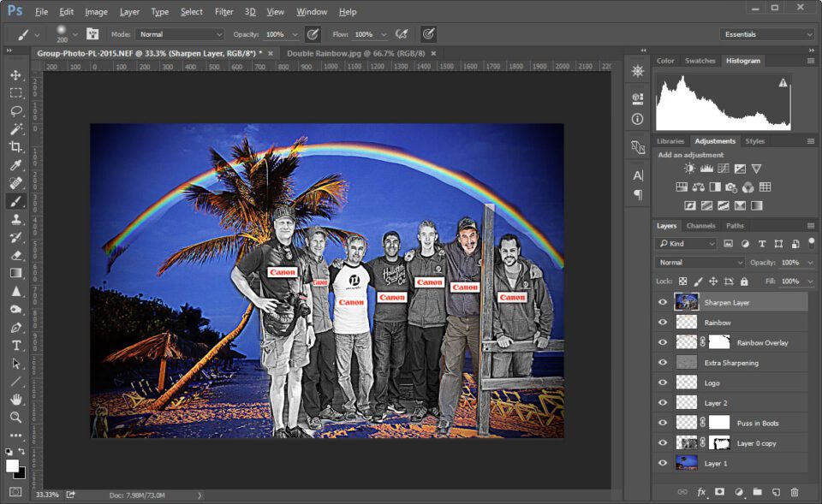The width and height of the screenshot is (822, 504).
Task: Click the zoom percentage field 33.33%
Action: (x=47, y=495)
